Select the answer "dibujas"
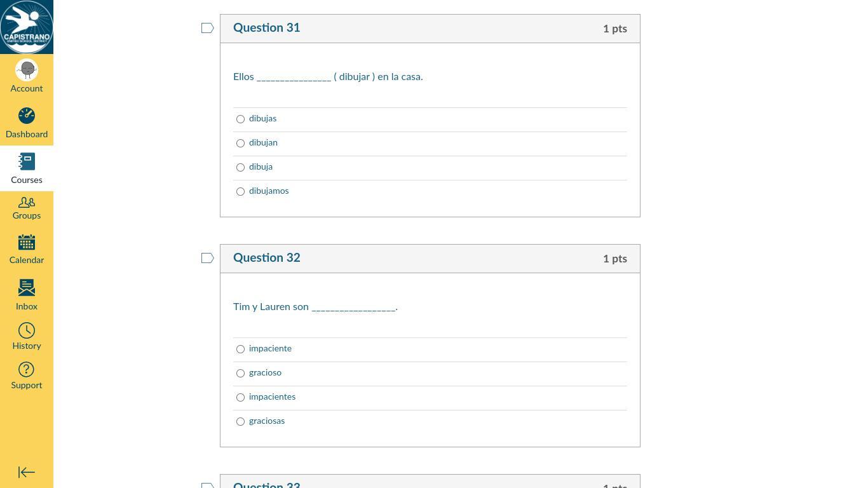The height and width of the screenshot is (488, 868). point(240,119)
